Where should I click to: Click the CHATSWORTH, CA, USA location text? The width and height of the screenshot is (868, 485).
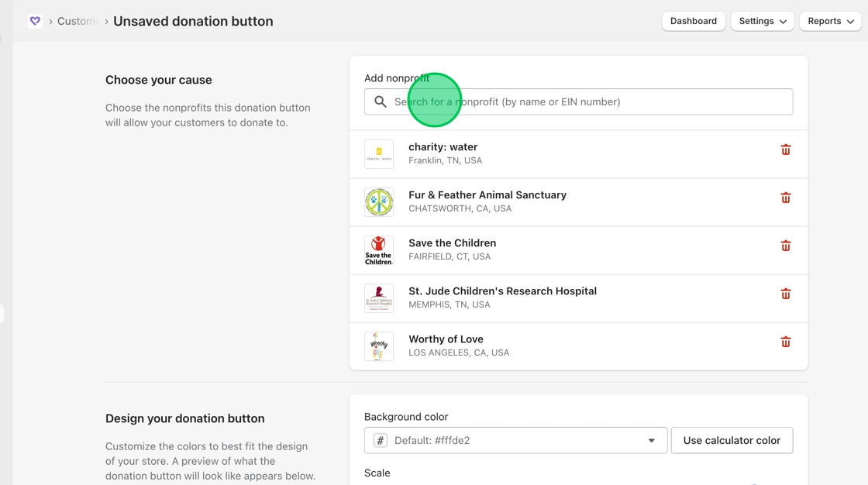tap(460, 208)
